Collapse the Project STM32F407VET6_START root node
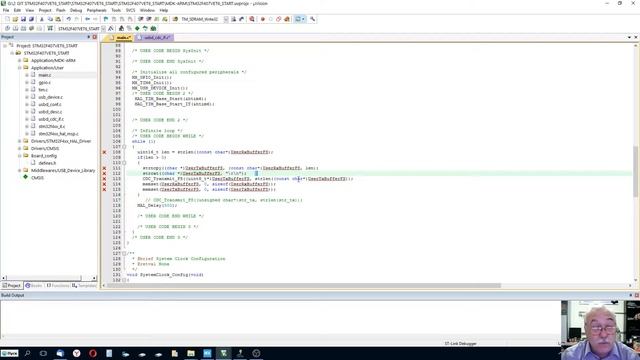 click(x=5, y=46)
